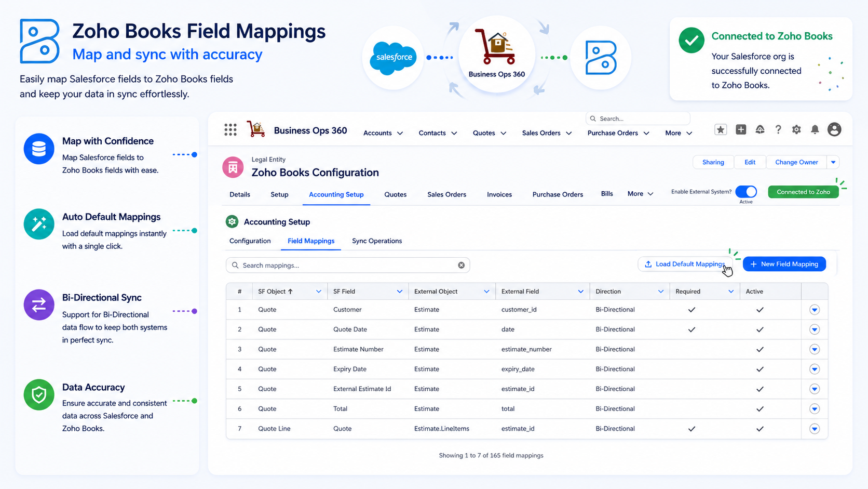Open the notifications bell icon
The image size is (868, 489).
pos(815,129)
